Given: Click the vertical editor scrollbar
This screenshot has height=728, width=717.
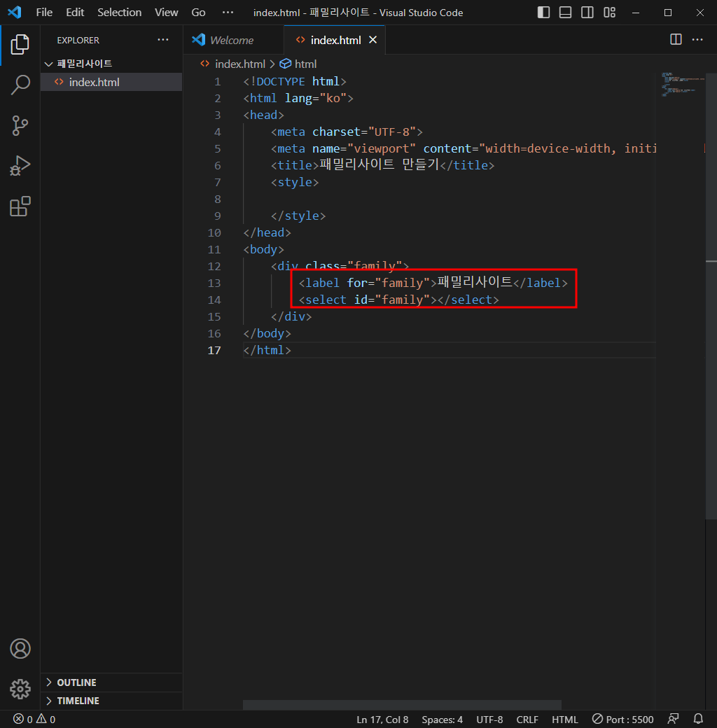Looking at the screenshot, I should (711, 295).
